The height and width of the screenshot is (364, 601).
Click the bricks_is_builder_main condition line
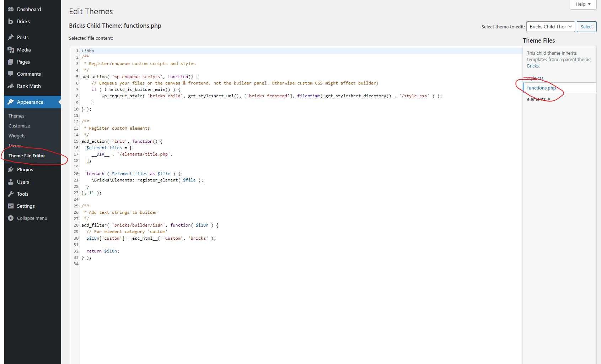point(136,89)
